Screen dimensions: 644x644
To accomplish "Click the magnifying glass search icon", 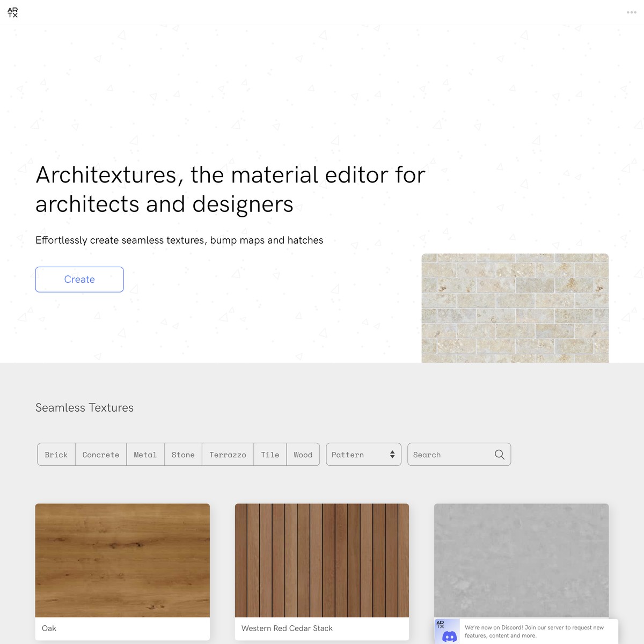I will pos(499,454).
